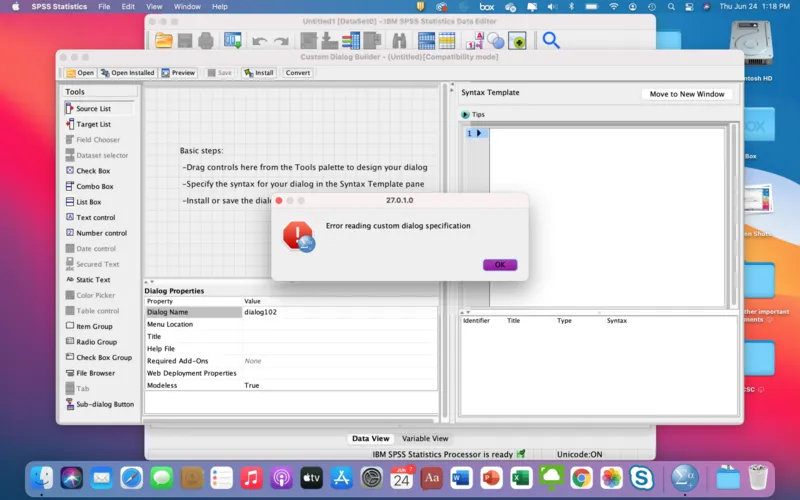Choose the File Browser tool

point(90,373)
